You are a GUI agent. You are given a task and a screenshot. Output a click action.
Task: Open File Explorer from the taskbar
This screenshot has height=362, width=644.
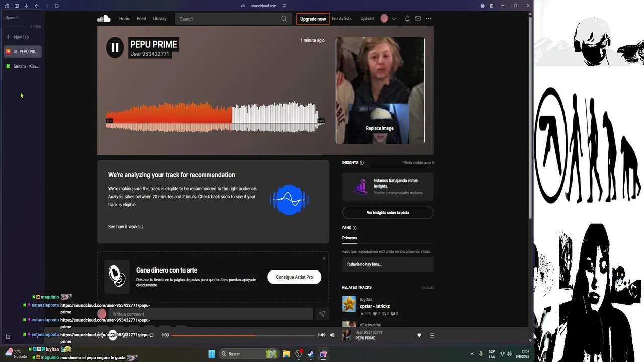(x=286, y=354)
